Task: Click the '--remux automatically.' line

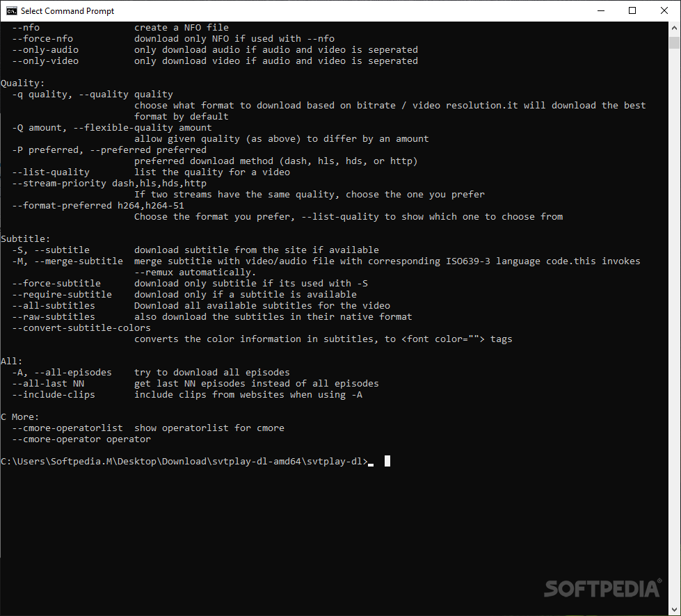Action: pos(195,273)
